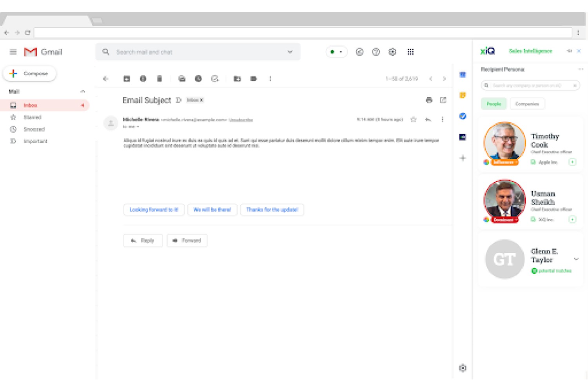Collapse the Mail section in the sidebar
Image resolution: width=588 pixels, height=392 pixels.
pos(83,91)
